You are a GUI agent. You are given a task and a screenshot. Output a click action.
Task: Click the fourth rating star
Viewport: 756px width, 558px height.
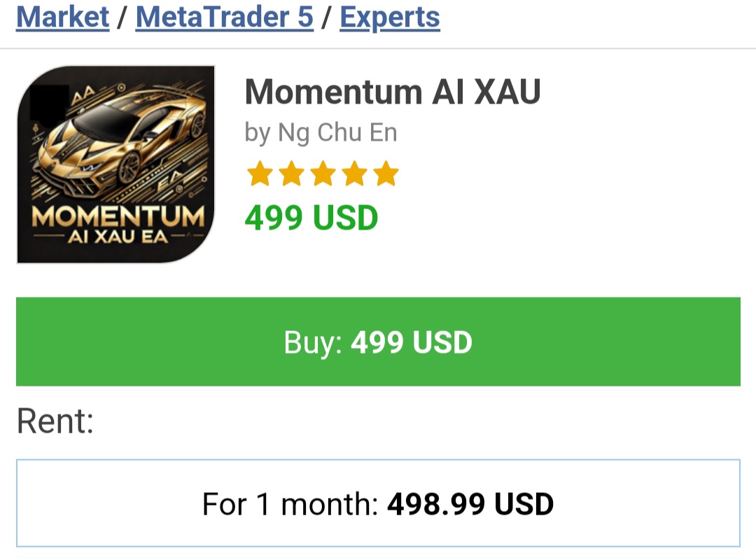coord(354,174)
